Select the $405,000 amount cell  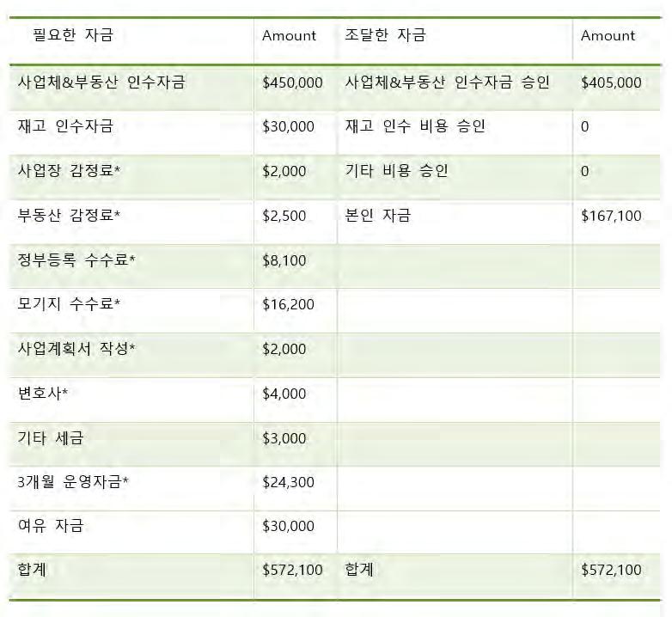[x=611, y=83]
